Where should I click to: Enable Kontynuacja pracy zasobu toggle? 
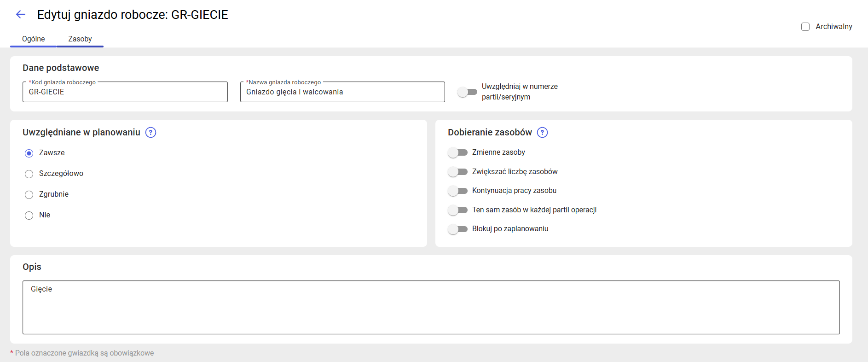tap(457, 191)
